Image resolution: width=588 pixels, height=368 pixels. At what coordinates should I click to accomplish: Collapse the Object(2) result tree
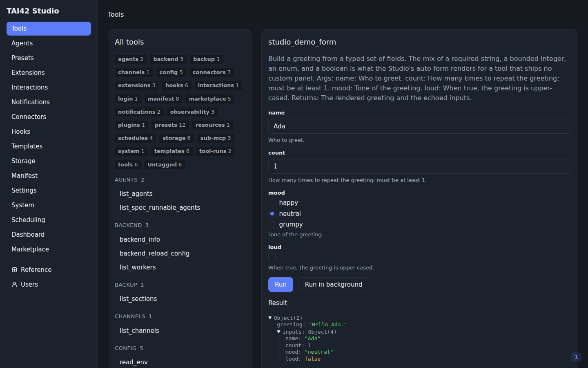[x=270, y=318]
